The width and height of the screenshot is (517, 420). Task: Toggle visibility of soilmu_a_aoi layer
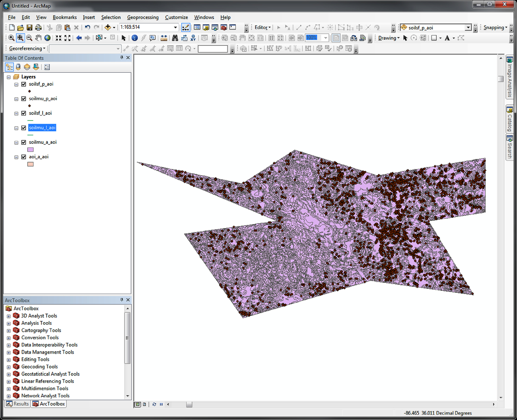tap(24, 142)
